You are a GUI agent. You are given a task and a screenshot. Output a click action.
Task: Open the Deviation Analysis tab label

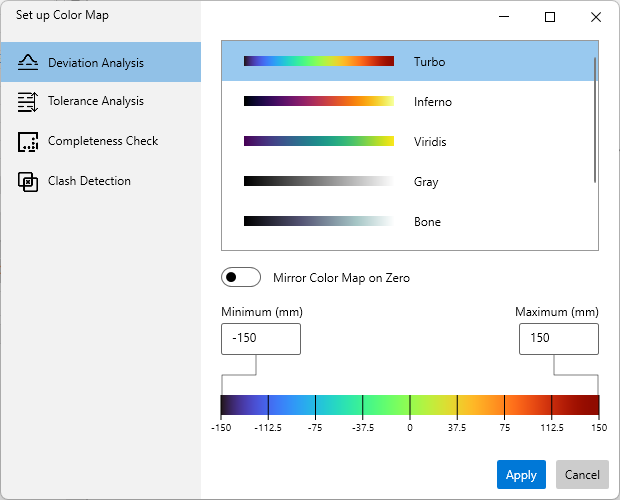point(96,63)
